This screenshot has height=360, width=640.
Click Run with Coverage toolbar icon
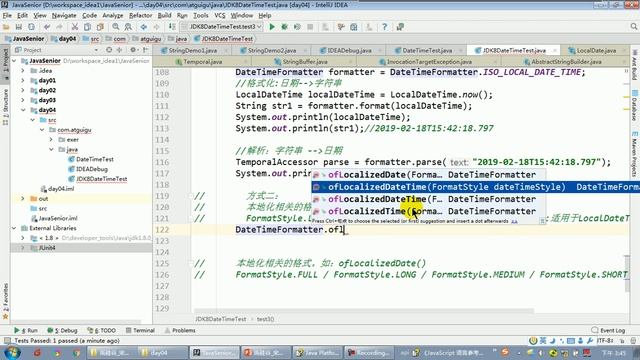(x=297, y=27)
